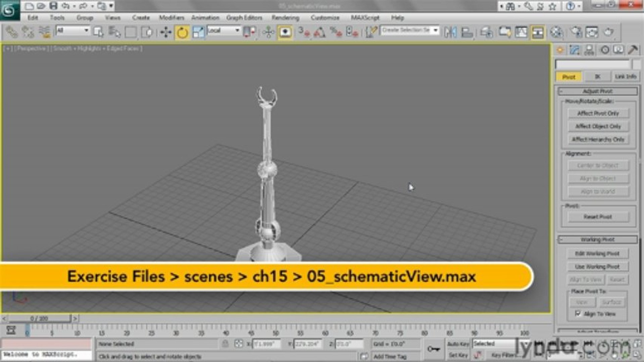Screen dimensions: 644x362
Task: Toggle the 3D Snaps button
Action: tap(304, 32)
